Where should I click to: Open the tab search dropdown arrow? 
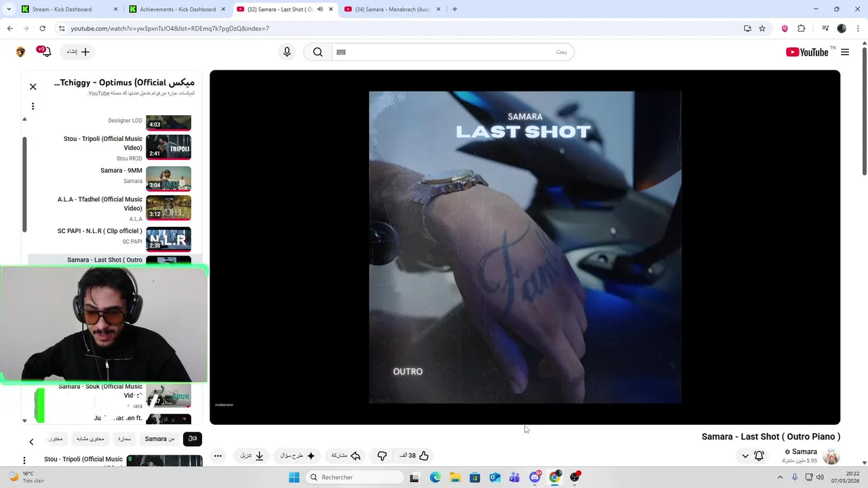[8, 9]
